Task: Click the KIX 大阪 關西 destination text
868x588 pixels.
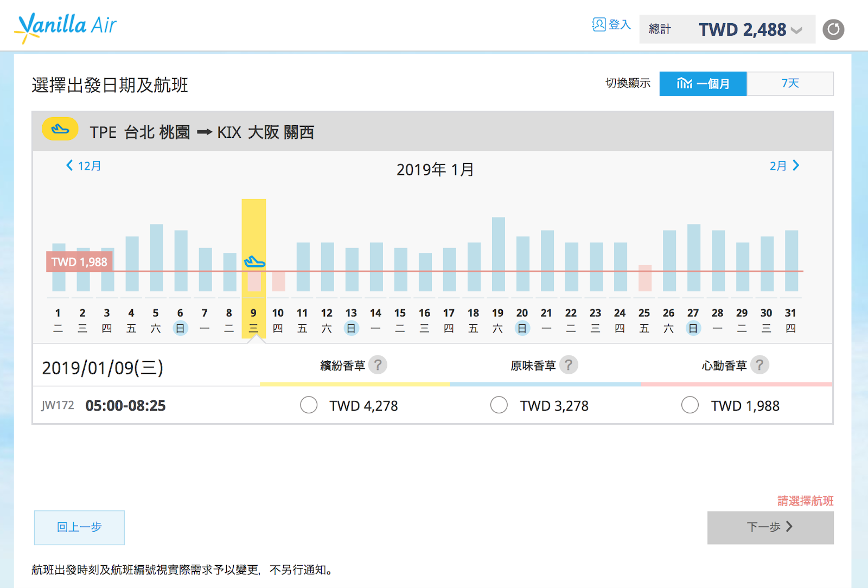Action: click(x=265, y=132)
